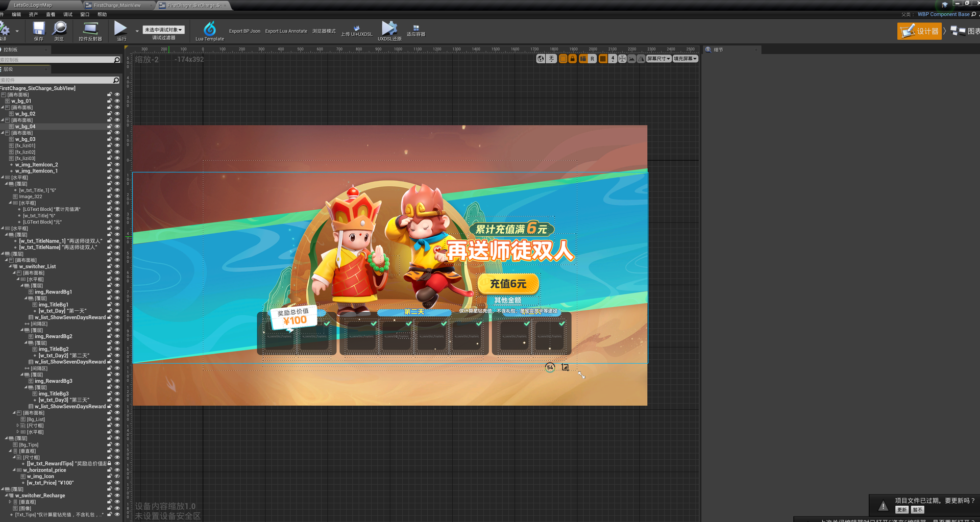Viewport: 980px width, 522px height.
Task: Click the localization globe icon in viewport toolbar
Action: (541, 59)
